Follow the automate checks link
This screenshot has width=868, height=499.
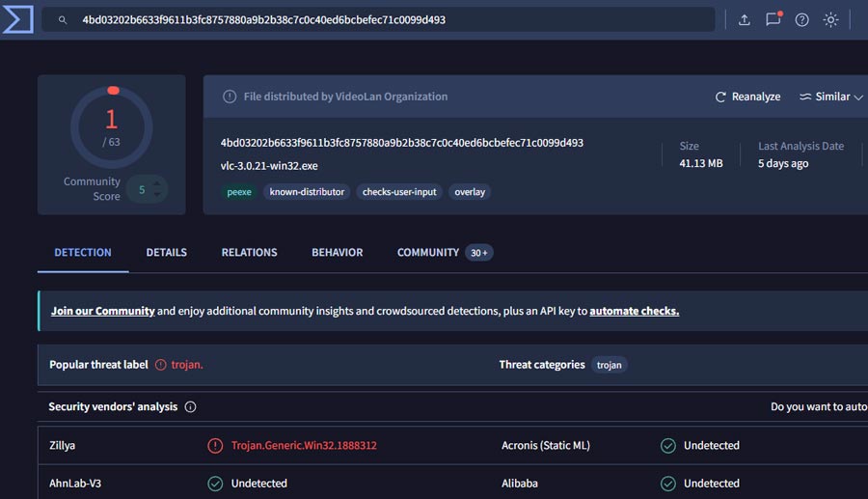(635, 311)
